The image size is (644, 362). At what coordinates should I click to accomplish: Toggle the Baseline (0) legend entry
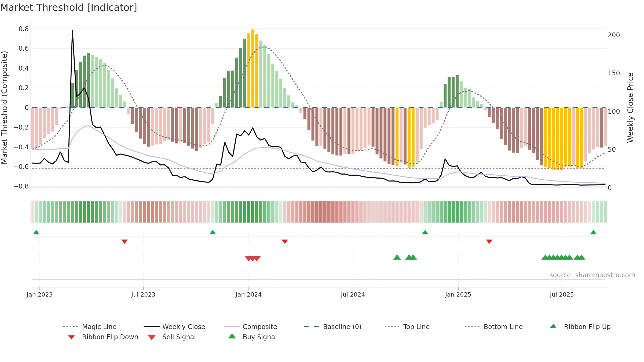click(333, 327)
